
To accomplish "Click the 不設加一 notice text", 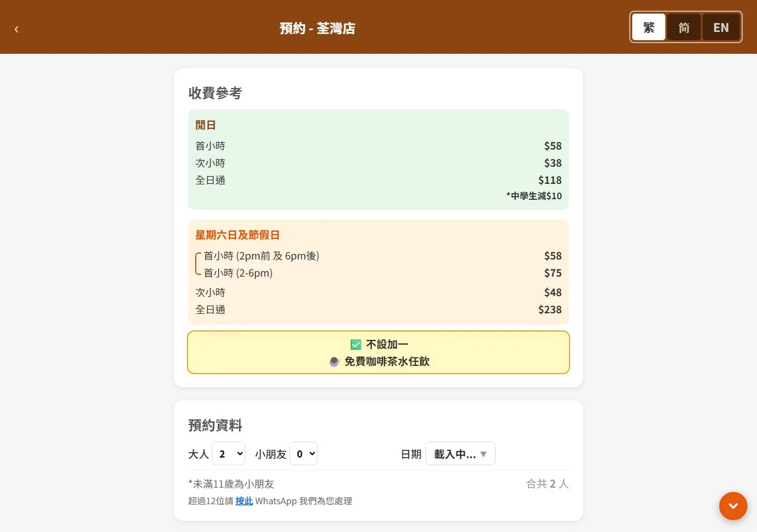I will (x=387, y=345).
